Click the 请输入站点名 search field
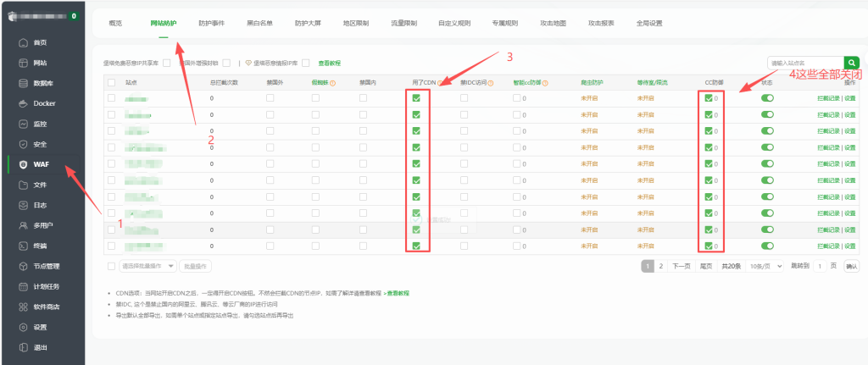The image size is (868, 365). click(x=805, y=63)
